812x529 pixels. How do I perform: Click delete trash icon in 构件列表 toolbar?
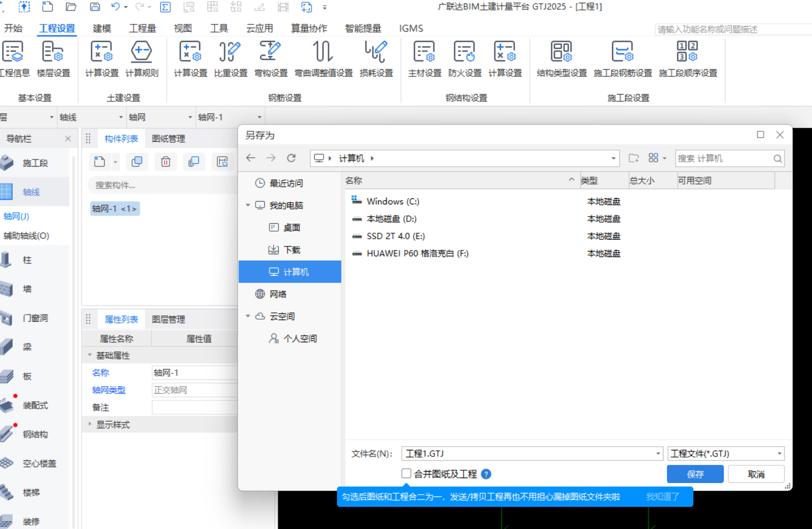point(165,162)
